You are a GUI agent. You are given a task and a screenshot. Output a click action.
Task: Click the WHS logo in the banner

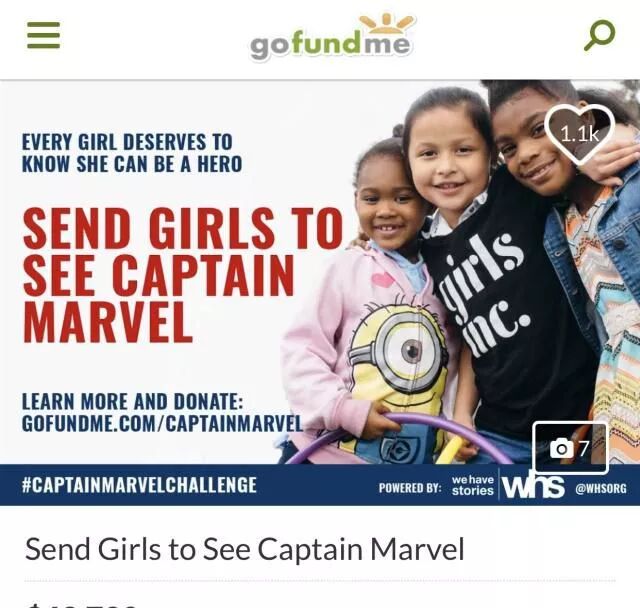click(x=532, y=485)
